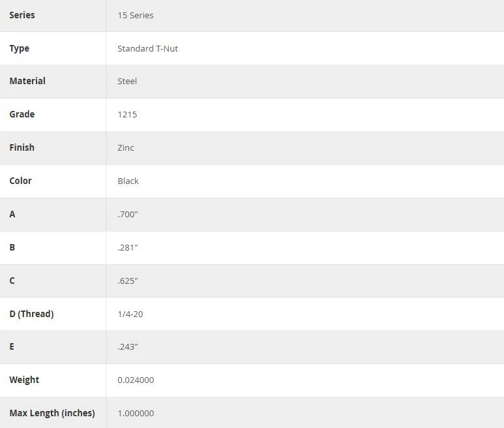Select the '15 Series' value

pos(136,16)
